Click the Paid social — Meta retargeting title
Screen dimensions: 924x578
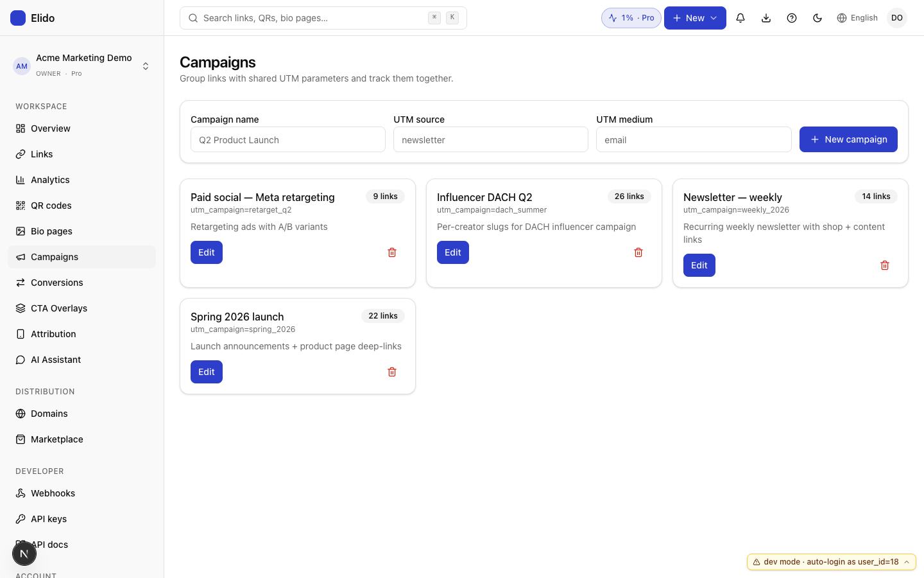click(262, 197)
